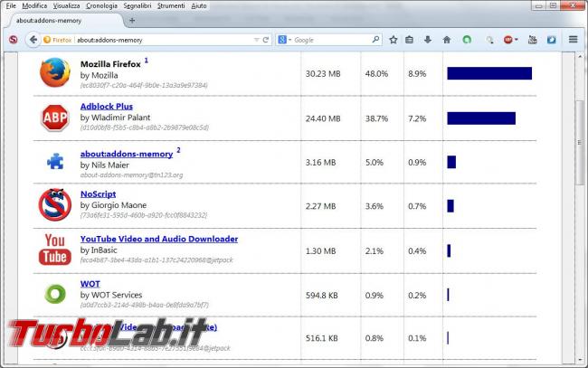Click the NoScript icon left of back button

point(14,40)
